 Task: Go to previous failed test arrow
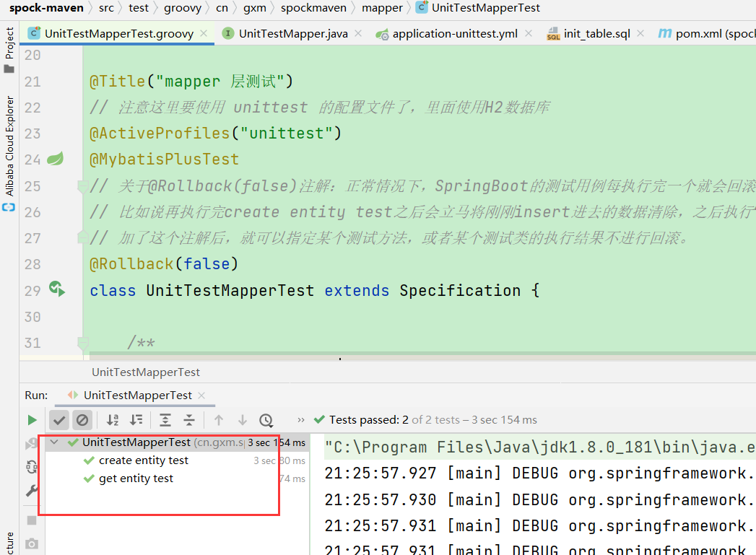(x=218, y=420)
